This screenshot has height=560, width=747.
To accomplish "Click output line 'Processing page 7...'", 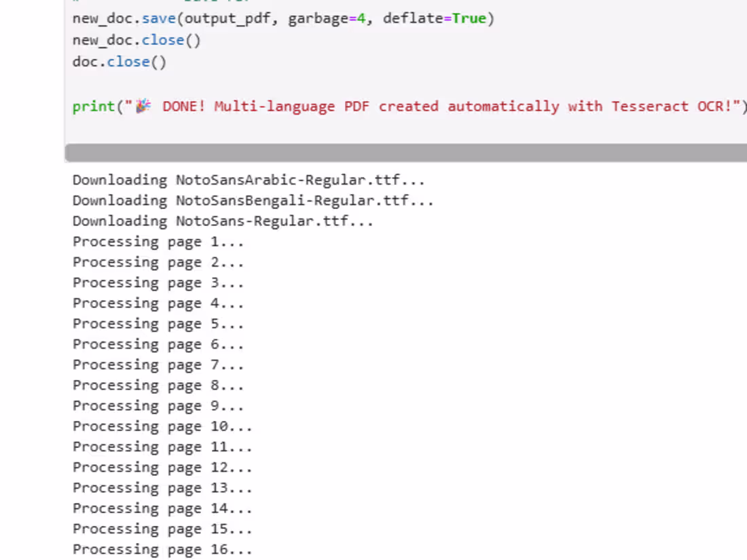I will coord(158,365).
